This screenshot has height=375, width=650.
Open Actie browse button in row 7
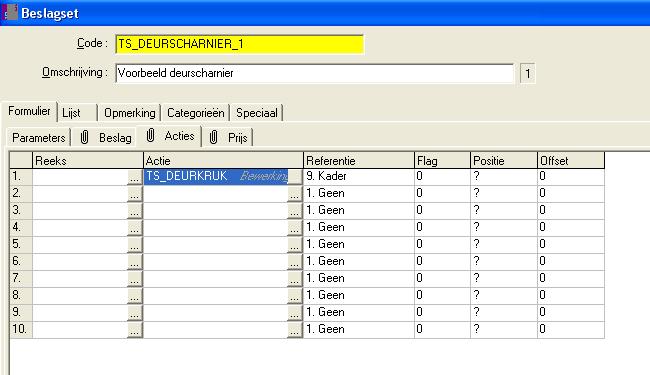[x=295, y=279]
